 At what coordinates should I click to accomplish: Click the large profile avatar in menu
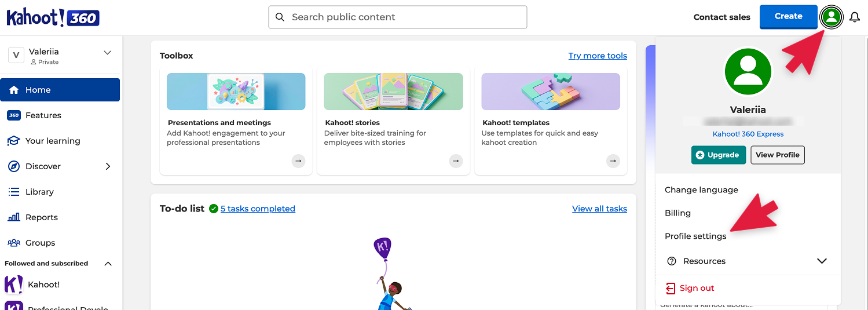pos(748,72)
